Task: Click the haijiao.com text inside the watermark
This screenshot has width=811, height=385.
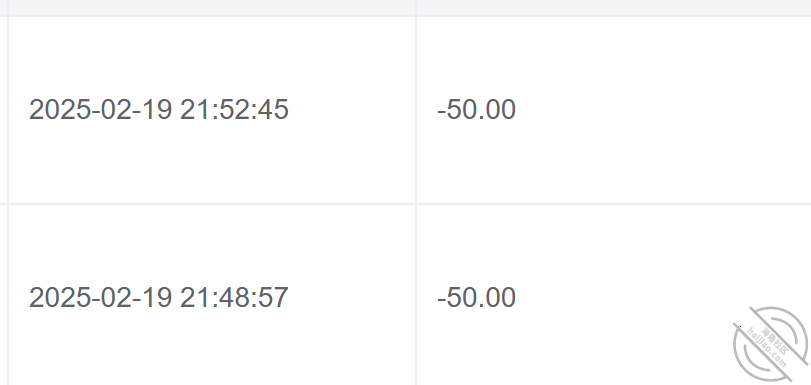Action: (767, 348)
